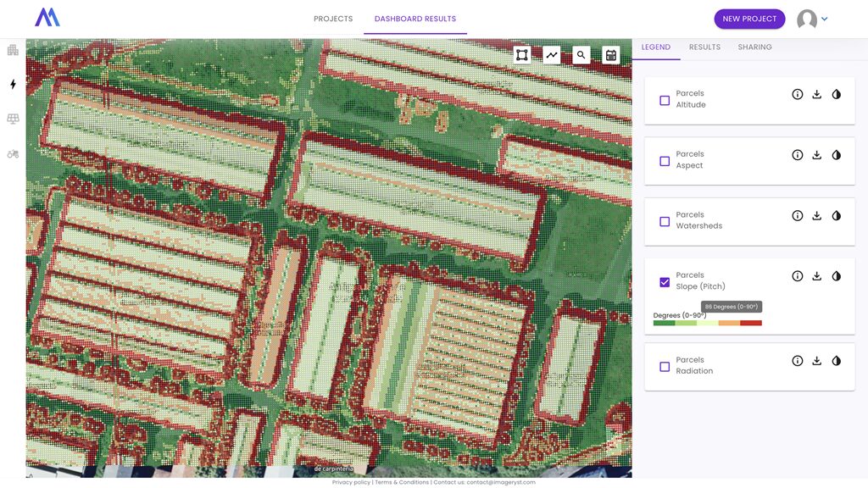The height and width of the screenshot is (488, 868).
Task: Click the red segment of slope legend
Action: click(751, 323)
